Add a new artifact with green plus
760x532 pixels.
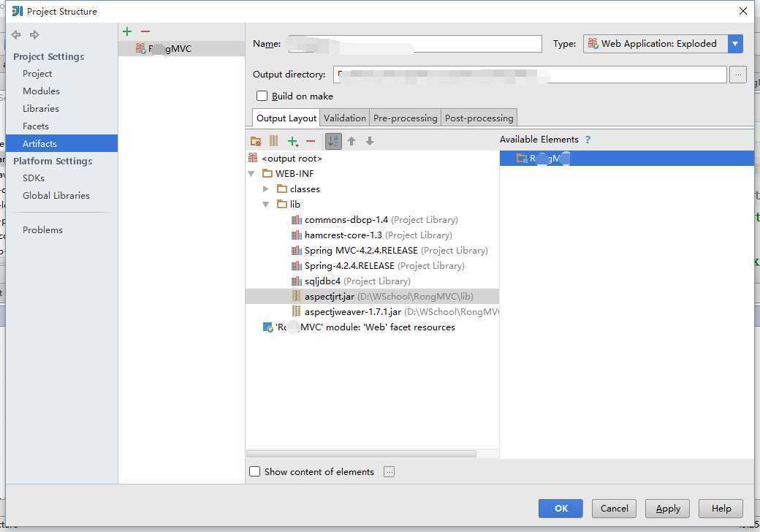127,31
